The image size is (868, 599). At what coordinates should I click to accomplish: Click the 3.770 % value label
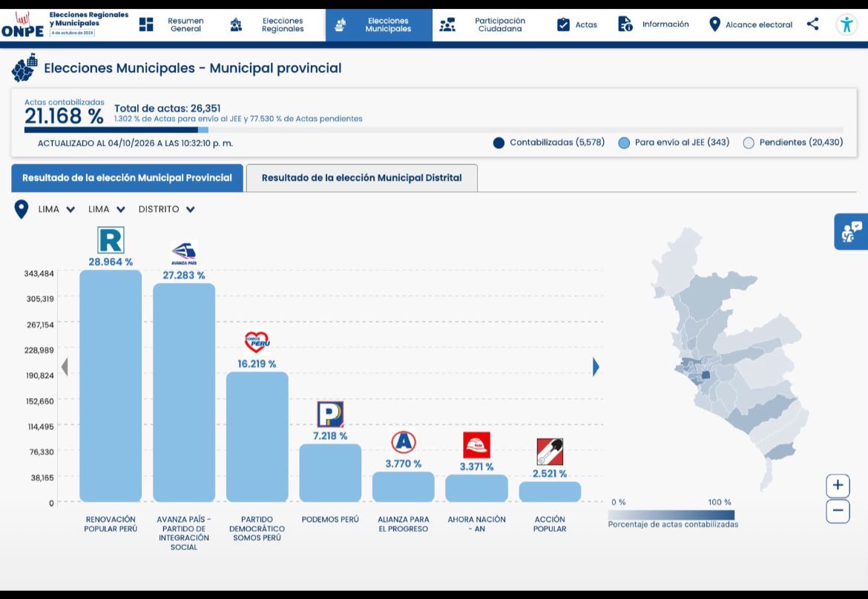pyautogui.click(x=404, y=463)
